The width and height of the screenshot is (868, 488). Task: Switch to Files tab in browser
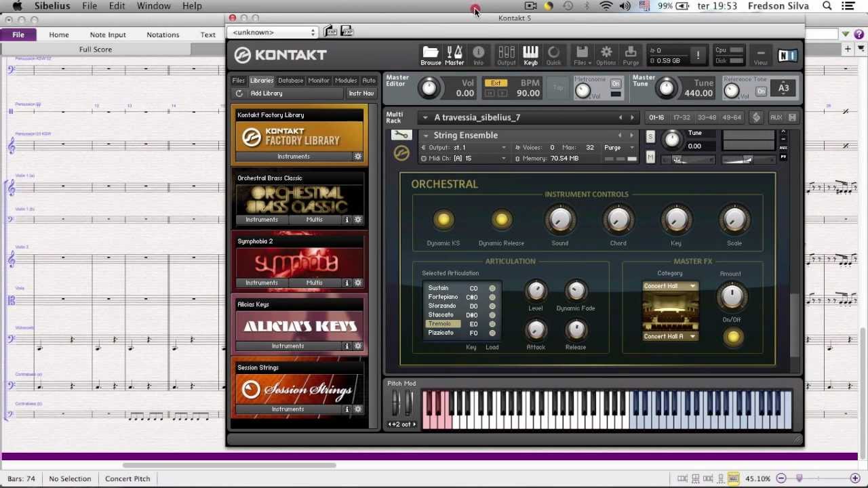pos(238,81)
